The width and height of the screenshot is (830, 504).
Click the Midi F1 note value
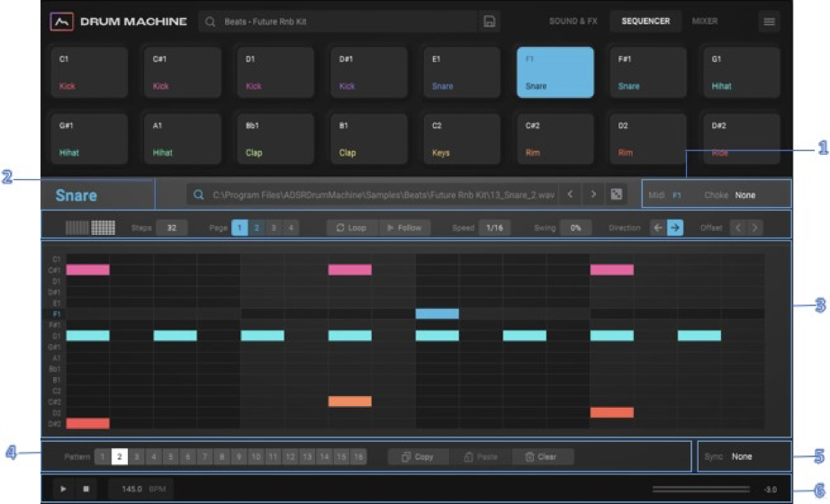[x=676, y=194]
